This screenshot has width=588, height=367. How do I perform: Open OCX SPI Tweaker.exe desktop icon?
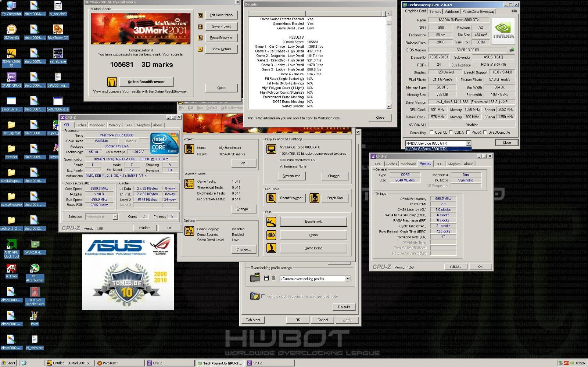(35, 296)
